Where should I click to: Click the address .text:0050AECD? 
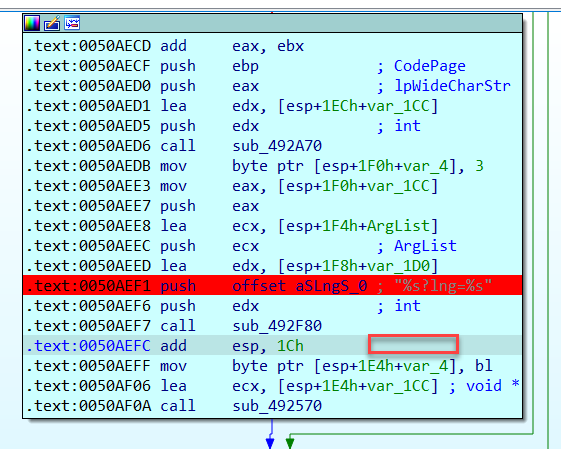(88, 46)
